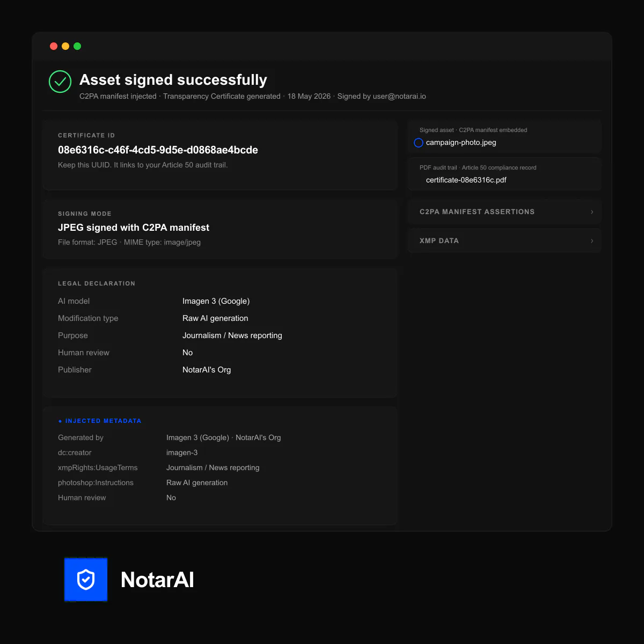The height and width of the screenshot is (644, 644).
Task: Click the "Injected Metadata" section heading
Action: [x=103, y=421]
